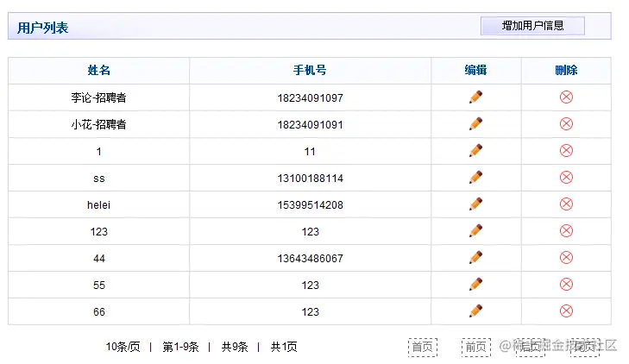The width and height of the screenshot is (629, 364).
Task: Select phone number 13100188114
Action: click(310, 178)
